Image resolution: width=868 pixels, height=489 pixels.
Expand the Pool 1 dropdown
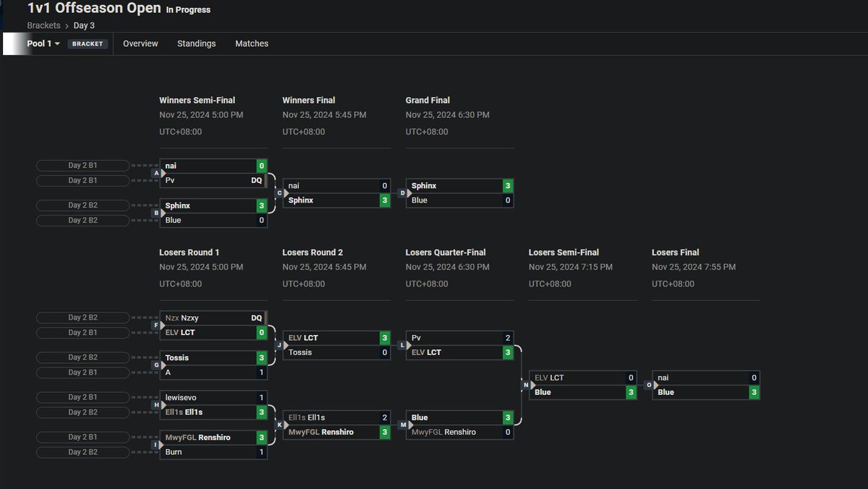pyautogui.click(x=43, y=43)
